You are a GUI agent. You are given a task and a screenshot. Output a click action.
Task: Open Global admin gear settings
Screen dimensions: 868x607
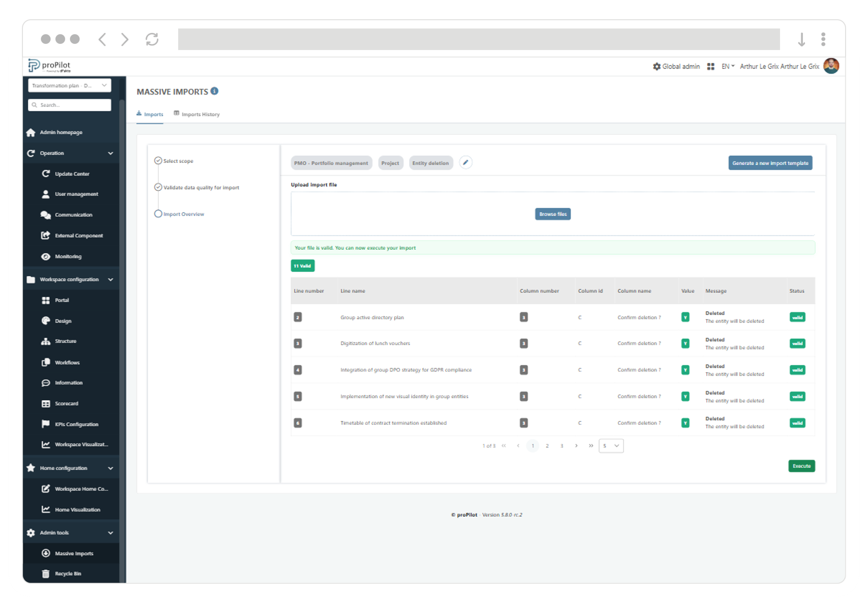pos(676,66)
